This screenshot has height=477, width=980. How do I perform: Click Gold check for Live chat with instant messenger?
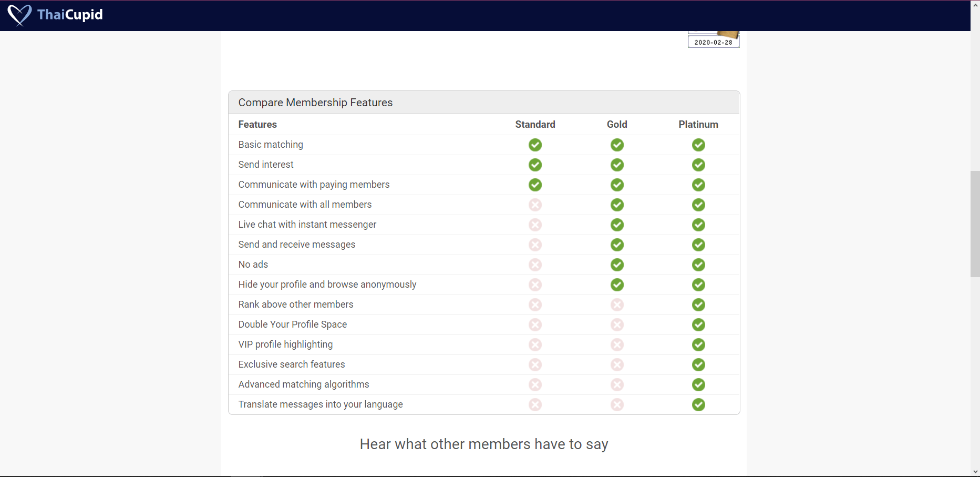tap(617, 225)
